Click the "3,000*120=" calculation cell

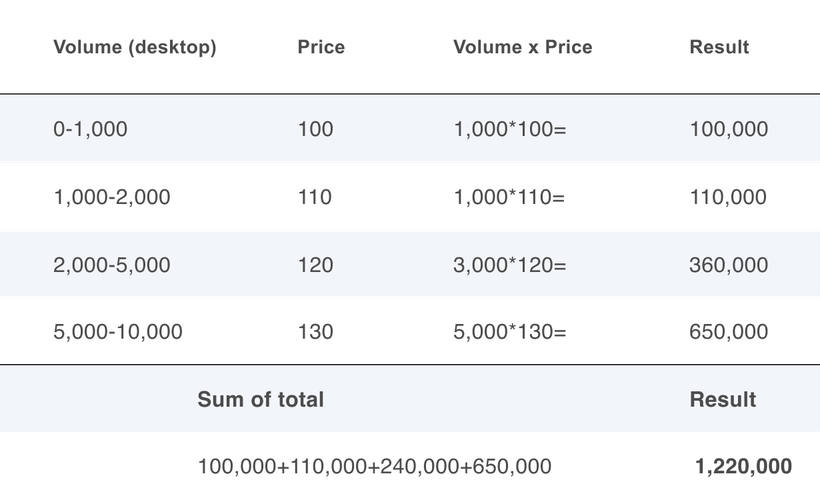tap(510, 265)
